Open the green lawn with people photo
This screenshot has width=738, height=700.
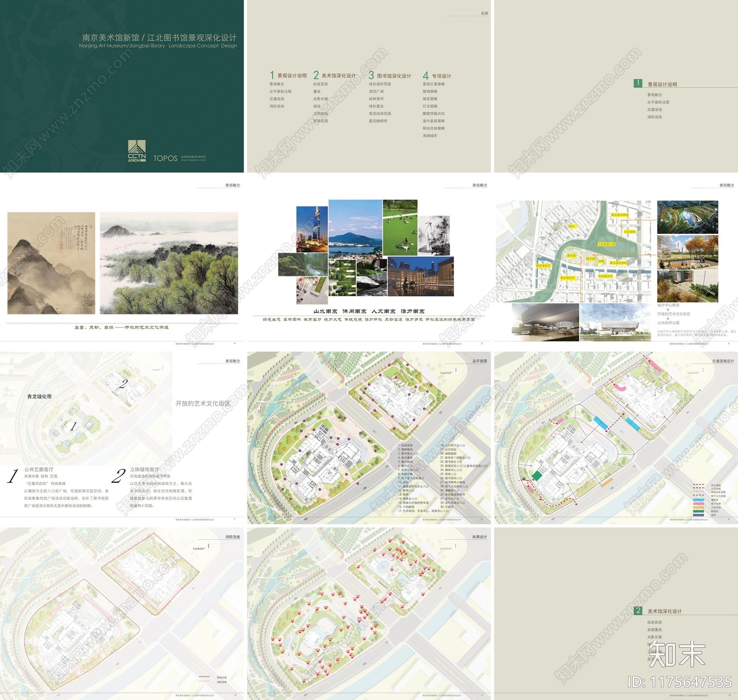(x=400, y=227)
